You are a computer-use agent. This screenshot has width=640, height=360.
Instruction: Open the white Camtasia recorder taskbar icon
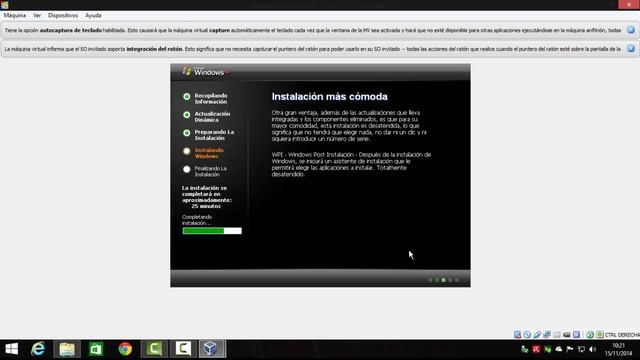tap(183, 349)
